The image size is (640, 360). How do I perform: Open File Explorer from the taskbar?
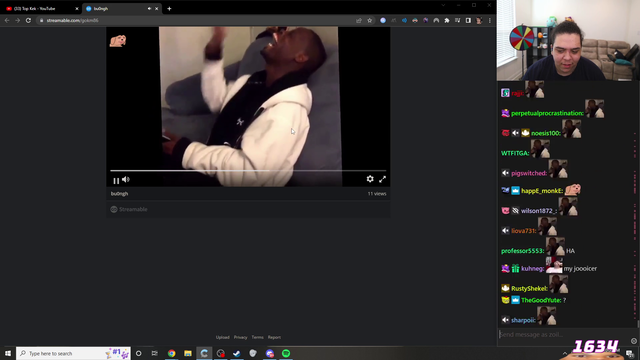pyautogui.click(x=188, y=353)
